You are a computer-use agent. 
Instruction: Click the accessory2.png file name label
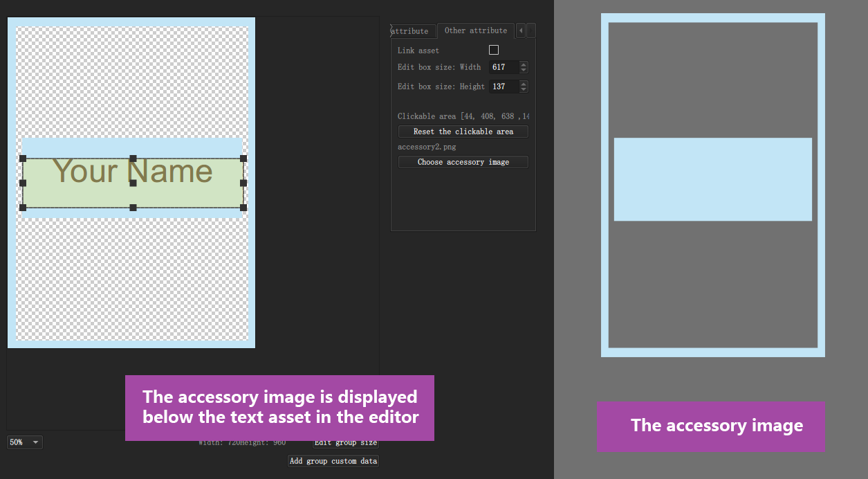427,147
